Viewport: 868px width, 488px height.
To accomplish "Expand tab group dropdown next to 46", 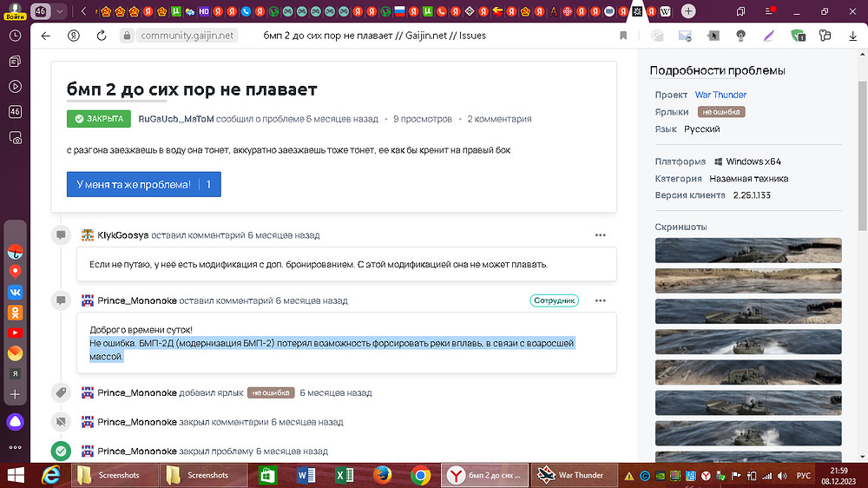I will 59,11.
